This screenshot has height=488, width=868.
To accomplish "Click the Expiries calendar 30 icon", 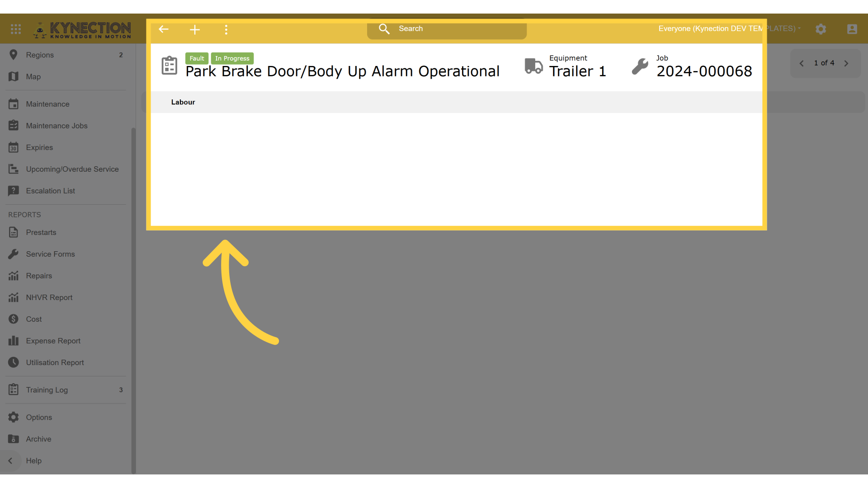I will click(x=14, y=147).
